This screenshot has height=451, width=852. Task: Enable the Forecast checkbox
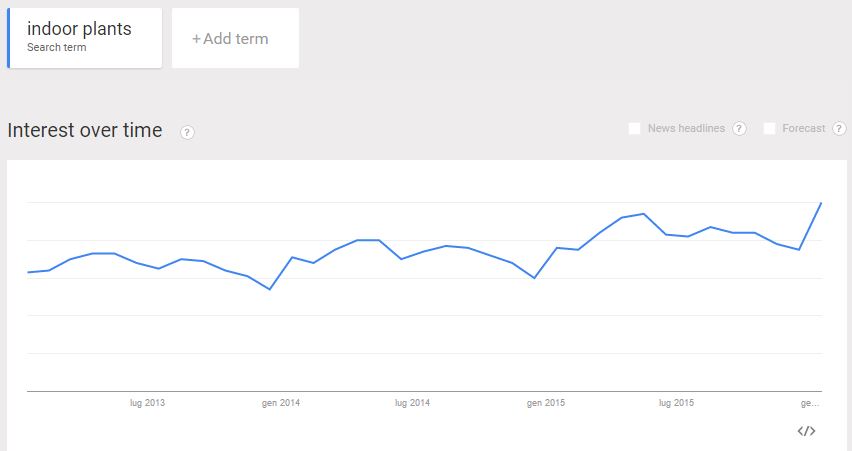click(x=769, y=129)
